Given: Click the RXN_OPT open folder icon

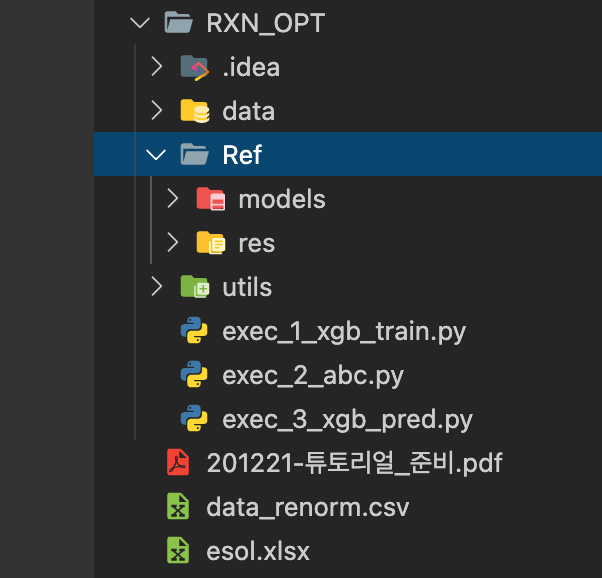Looking at the screenshot, I should [179, 22].
